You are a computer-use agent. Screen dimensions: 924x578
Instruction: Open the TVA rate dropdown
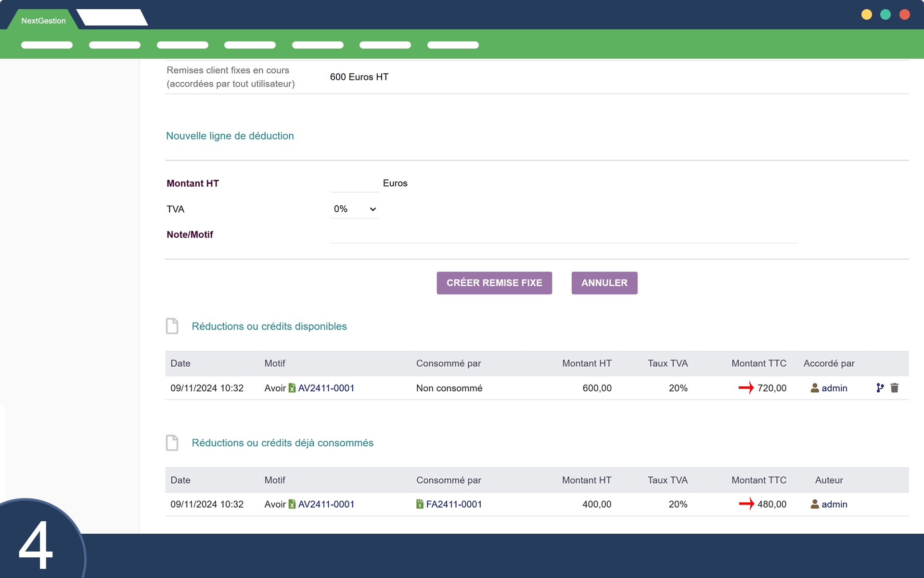tap(354, 209)
